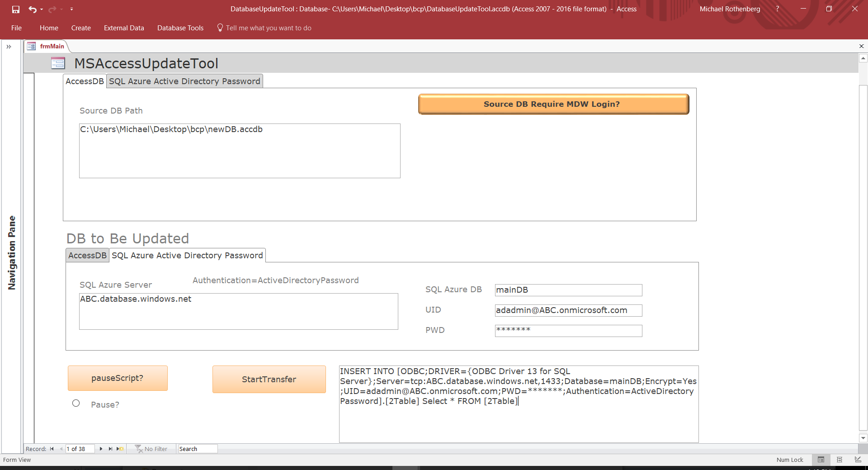Viewport: 868px width, 470px height.
Task: Click the SQL Azure DB field
Action: tap(568, 290)
